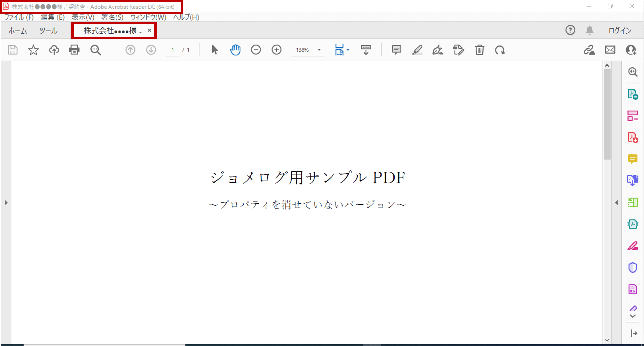644x346 pixels.
Task: Click the ジョメログ用サンプル PDF heading
Action: tap(308, 178)
